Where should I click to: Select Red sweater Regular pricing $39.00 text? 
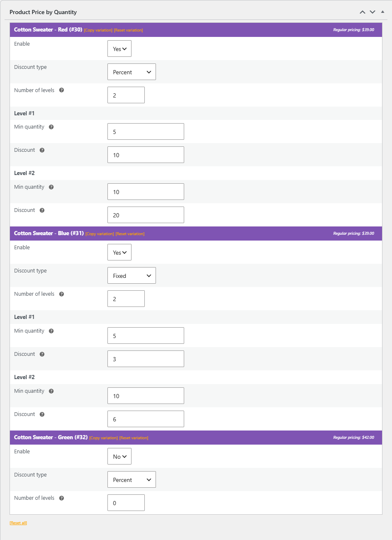353,30
